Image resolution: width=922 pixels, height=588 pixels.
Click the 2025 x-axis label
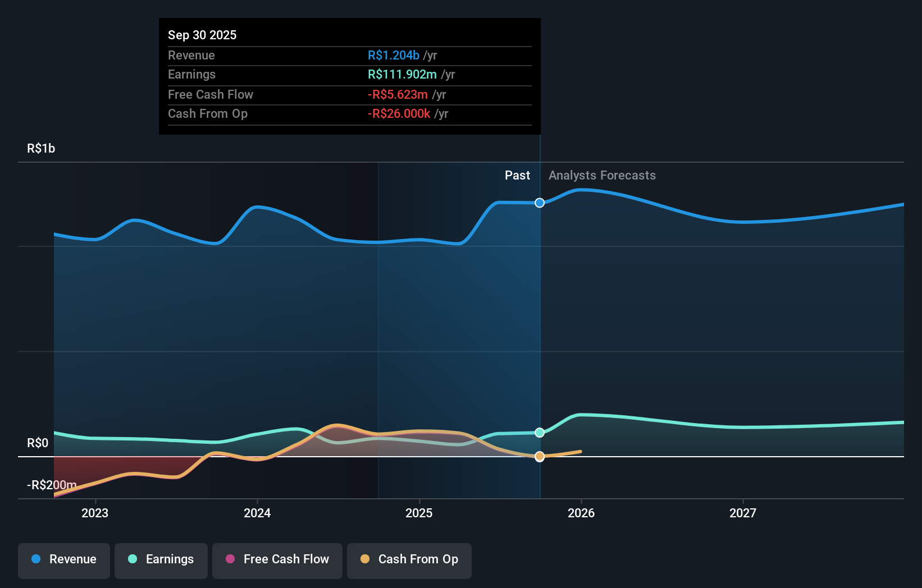[x=419, y=513]
